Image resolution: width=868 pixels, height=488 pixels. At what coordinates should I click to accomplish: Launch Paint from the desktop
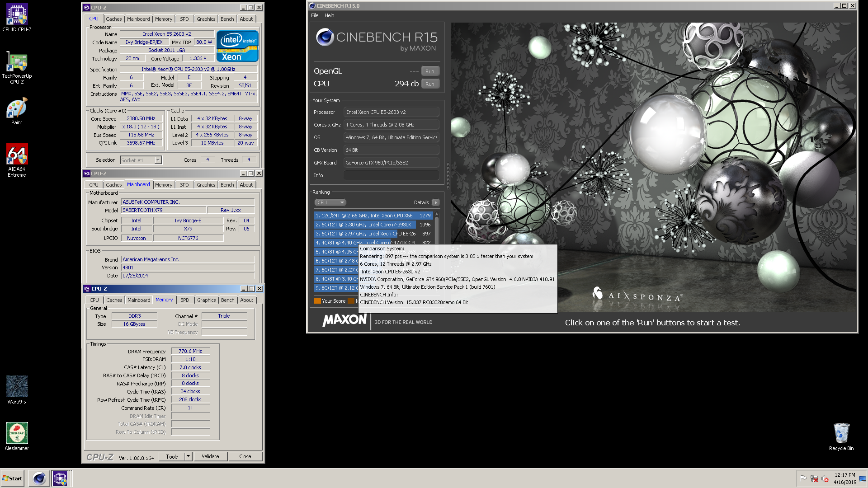pos(17,111)
